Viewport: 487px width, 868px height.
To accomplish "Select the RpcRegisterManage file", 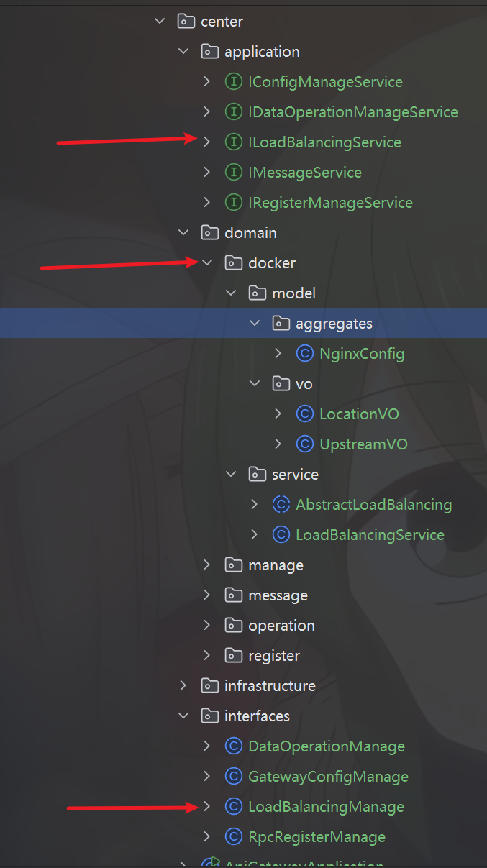I will (x=317, y=837).
